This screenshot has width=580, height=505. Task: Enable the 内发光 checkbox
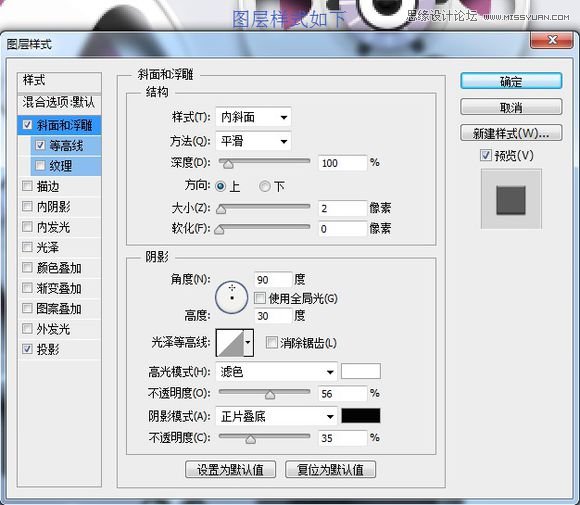point(27,226)
